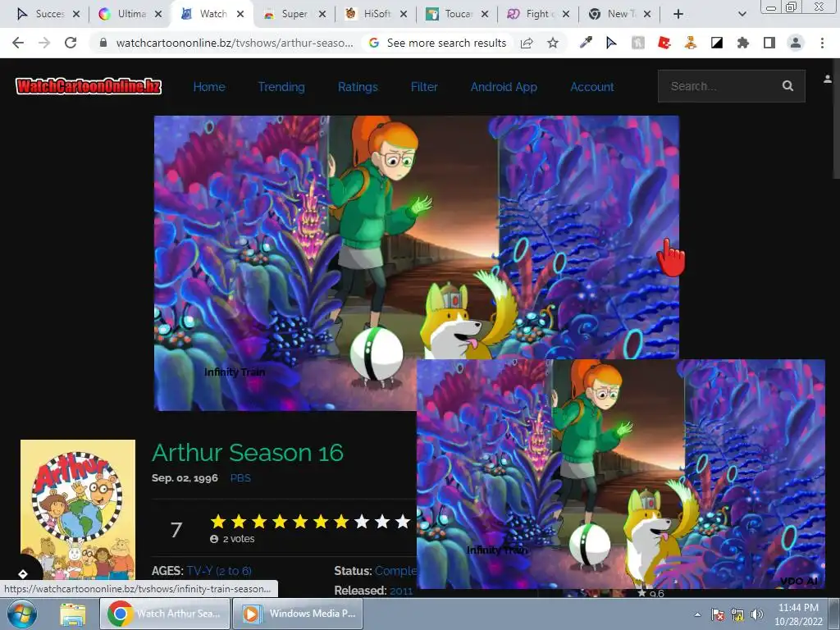Open the Windows Start menu

click(x=22, y=614)
